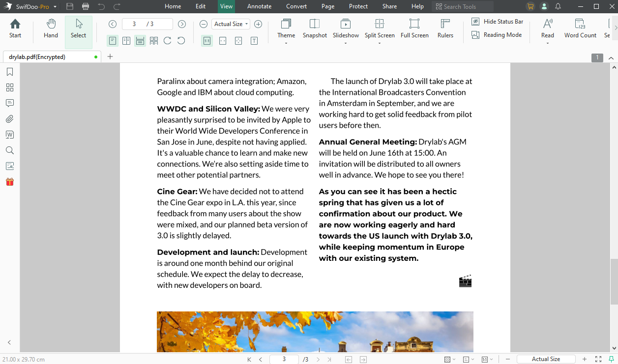Open the Edit menu tab

pyautogui.click(x=201, y=6)
